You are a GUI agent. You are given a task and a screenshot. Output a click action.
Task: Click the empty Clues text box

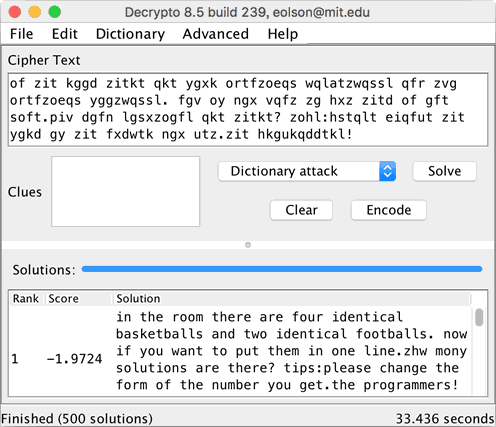126,191
